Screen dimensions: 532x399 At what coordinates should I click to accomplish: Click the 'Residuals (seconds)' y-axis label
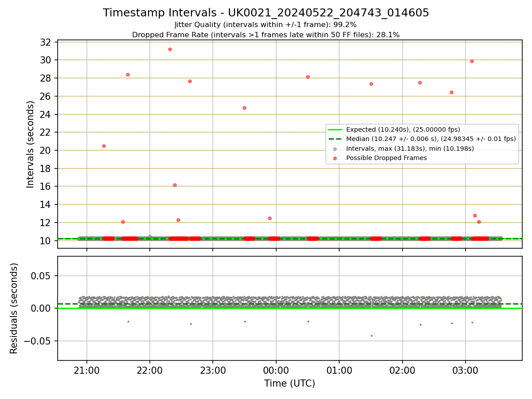click(14, 308)
